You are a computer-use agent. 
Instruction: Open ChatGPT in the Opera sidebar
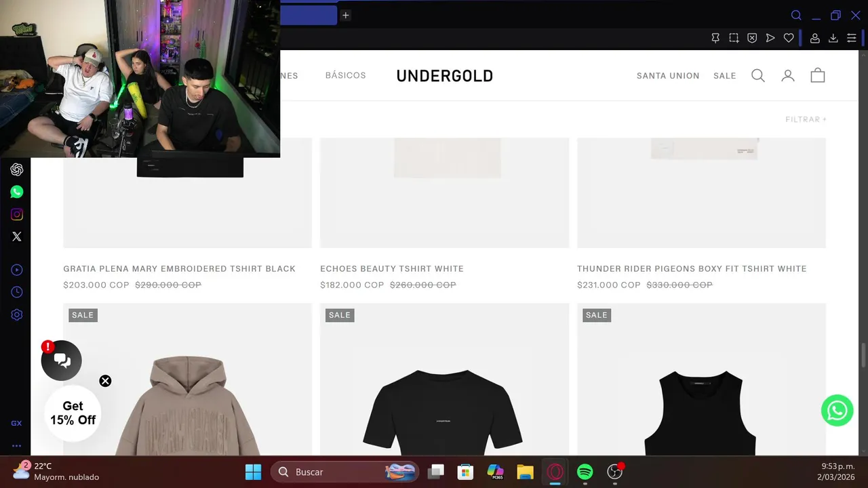(x=17, y=169)
